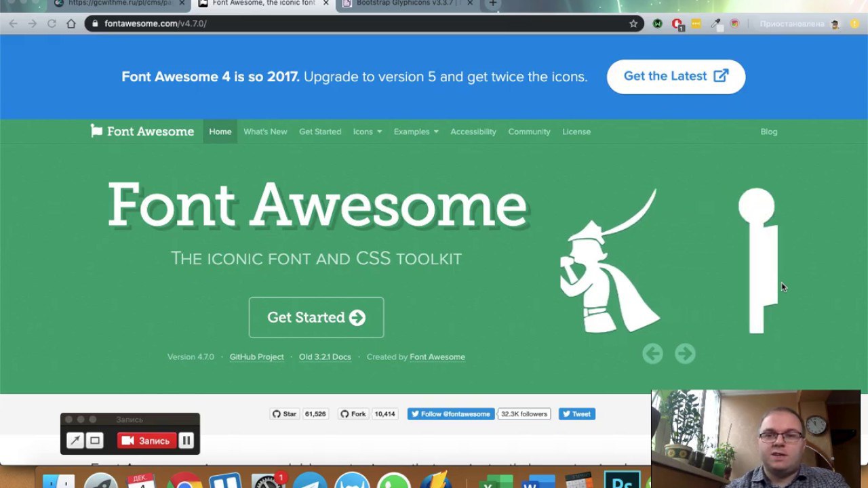This screenshot has height=488, width=868.
Task: Click the GitHub Star button
Action: pyautogui.click(x=285, y=414)
